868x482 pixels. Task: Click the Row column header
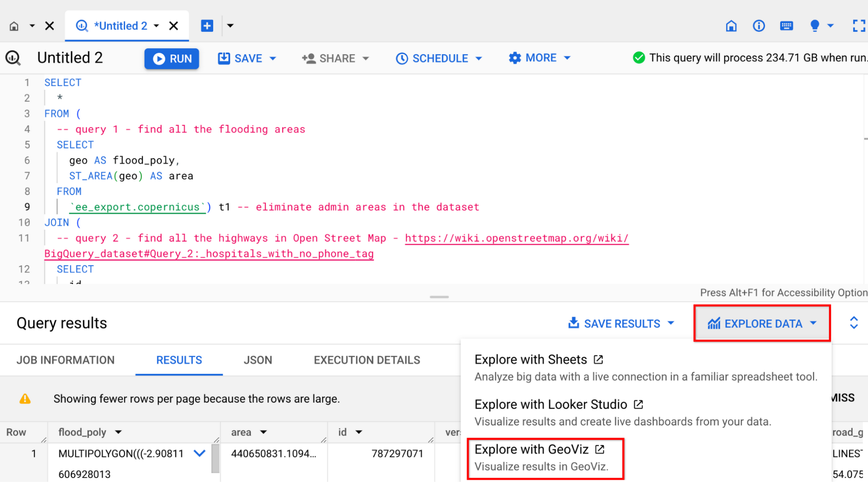tap(16, 432)
